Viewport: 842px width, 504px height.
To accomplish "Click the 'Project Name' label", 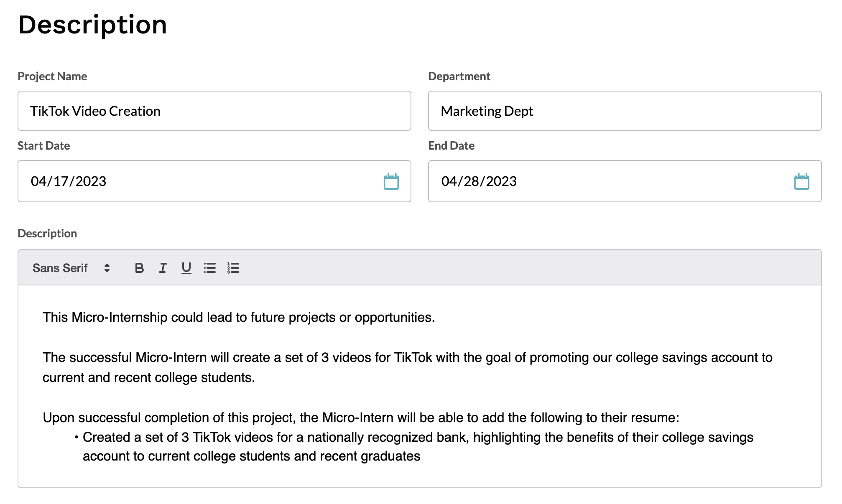I will (x=52, y=76).
